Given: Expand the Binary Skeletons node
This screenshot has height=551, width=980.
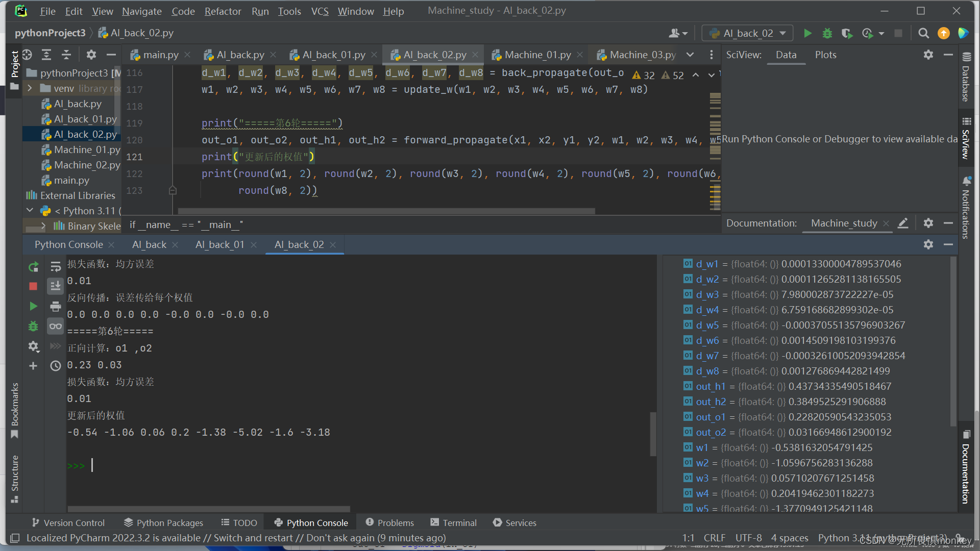Looking at the screenshot, I should 43,226.
